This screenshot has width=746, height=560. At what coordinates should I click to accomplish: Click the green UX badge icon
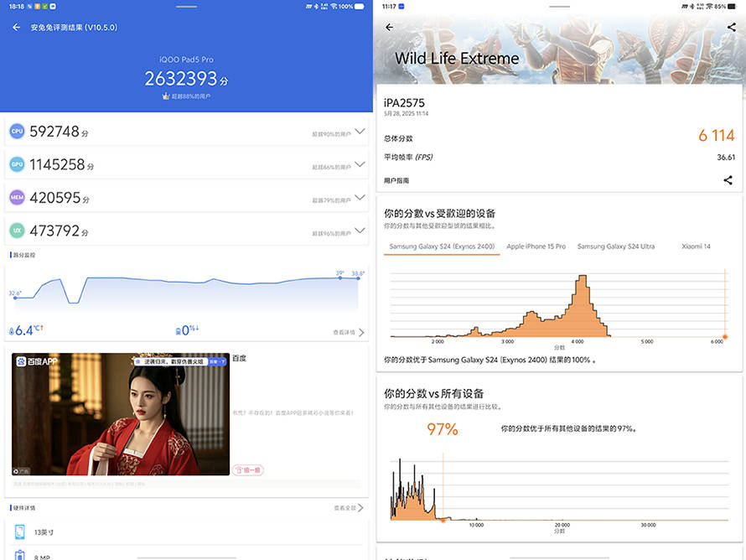coord(17,231)
